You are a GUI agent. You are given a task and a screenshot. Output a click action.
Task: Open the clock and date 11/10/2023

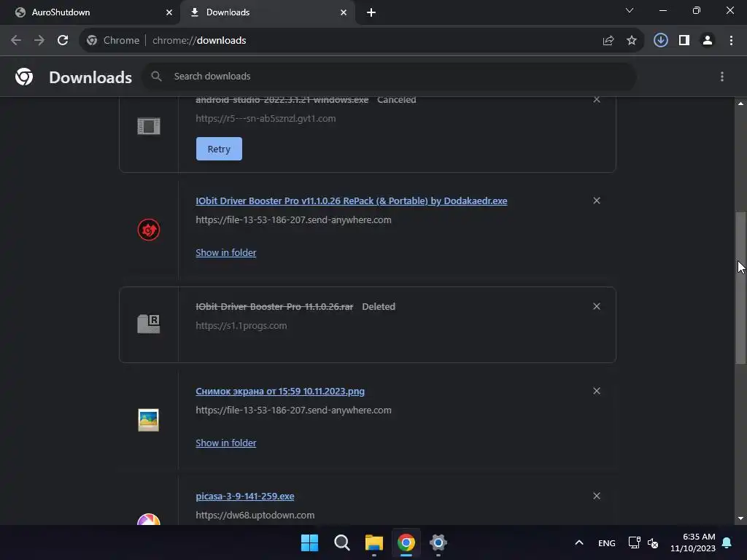(x=693, y=542)
